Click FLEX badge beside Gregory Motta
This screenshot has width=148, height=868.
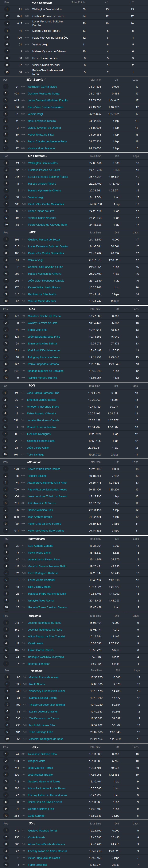pos(23,761)
